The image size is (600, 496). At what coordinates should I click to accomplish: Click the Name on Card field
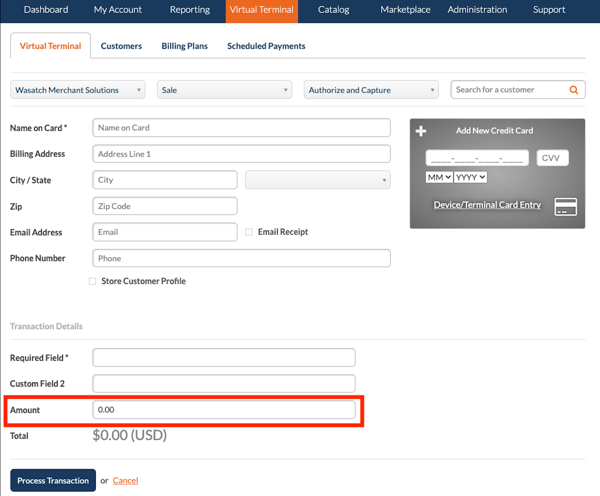241,128
